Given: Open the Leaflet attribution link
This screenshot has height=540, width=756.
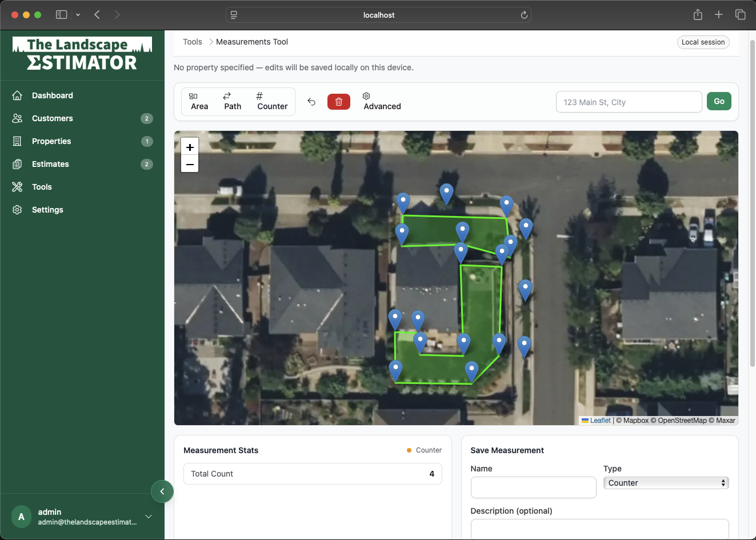Looking at the screenshot, I should tap(600, 420).
